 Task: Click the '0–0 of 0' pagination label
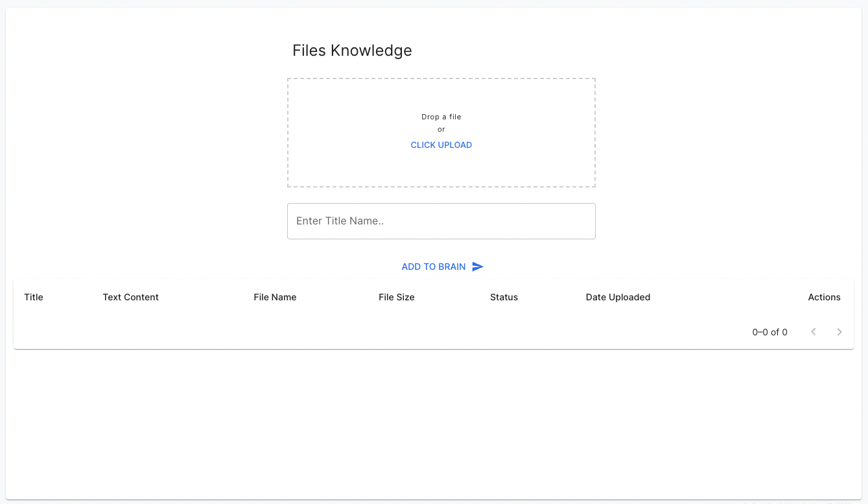(x=769, y=332)
